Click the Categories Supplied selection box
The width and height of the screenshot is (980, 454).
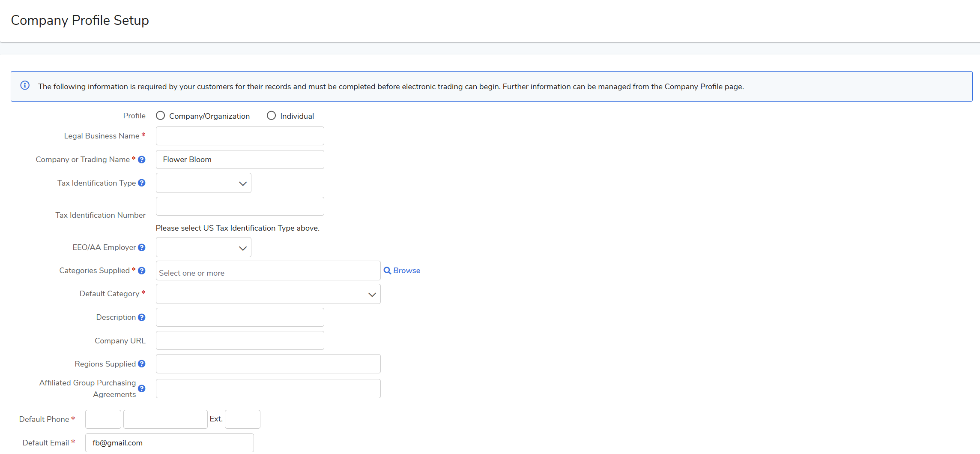pos(268,271)
